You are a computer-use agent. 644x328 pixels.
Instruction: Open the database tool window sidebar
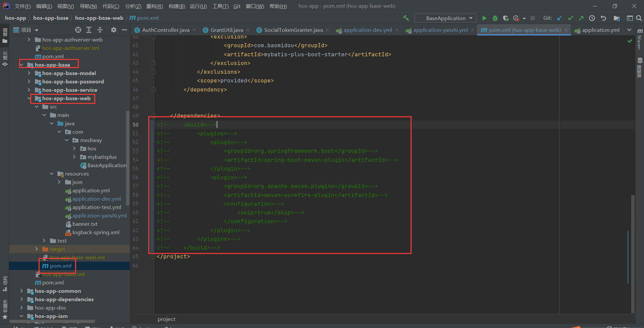point(640,68)
